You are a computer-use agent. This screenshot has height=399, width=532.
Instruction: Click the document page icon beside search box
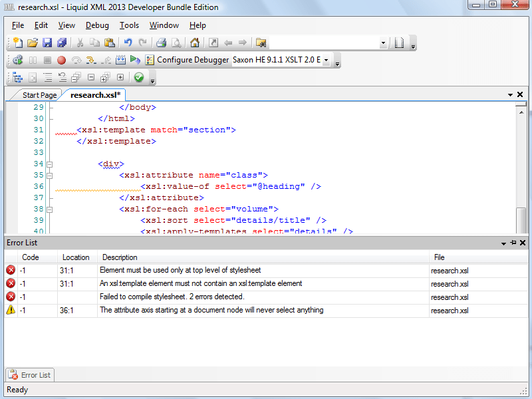pyautogui.click(x=400, y=43)
